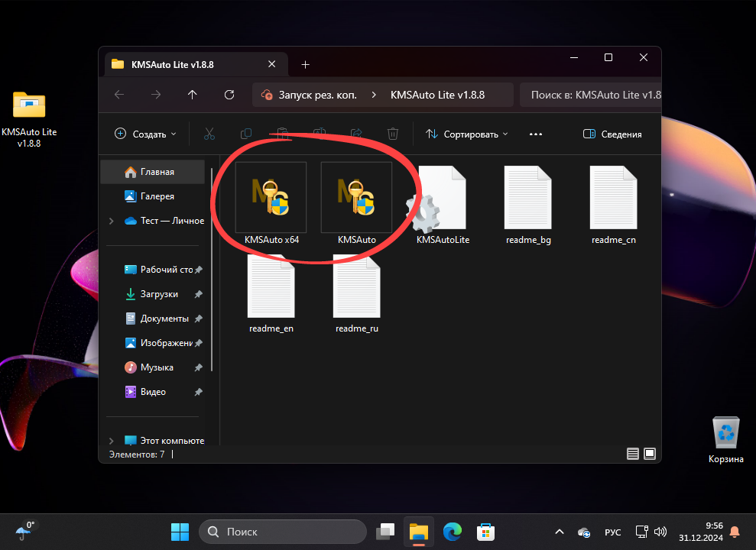Open the Сортировать sorting dropdown
The image size is (756, 550).
[x=468, y=134]
